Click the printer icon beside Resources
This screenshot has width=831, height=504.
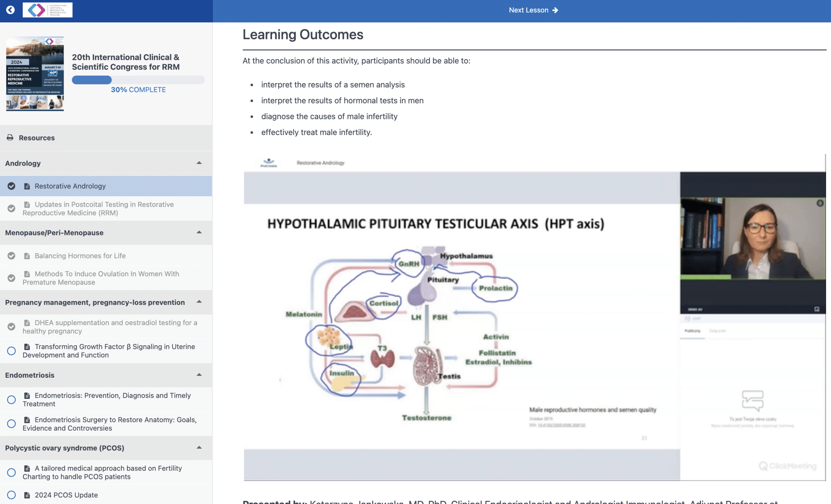point(10,138)
